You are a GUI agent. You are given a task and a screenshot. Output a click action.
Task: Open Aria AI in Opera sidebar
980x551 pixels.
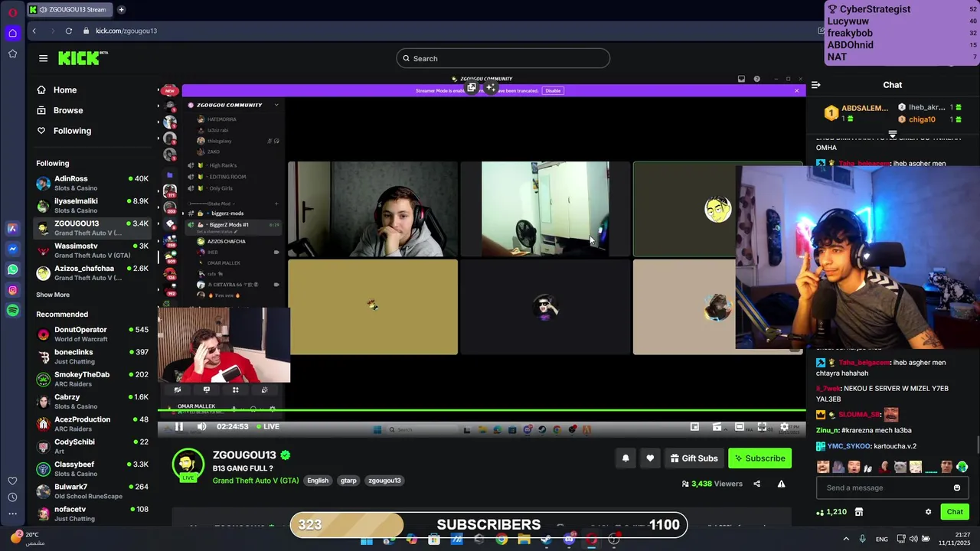tap(12, 228)
